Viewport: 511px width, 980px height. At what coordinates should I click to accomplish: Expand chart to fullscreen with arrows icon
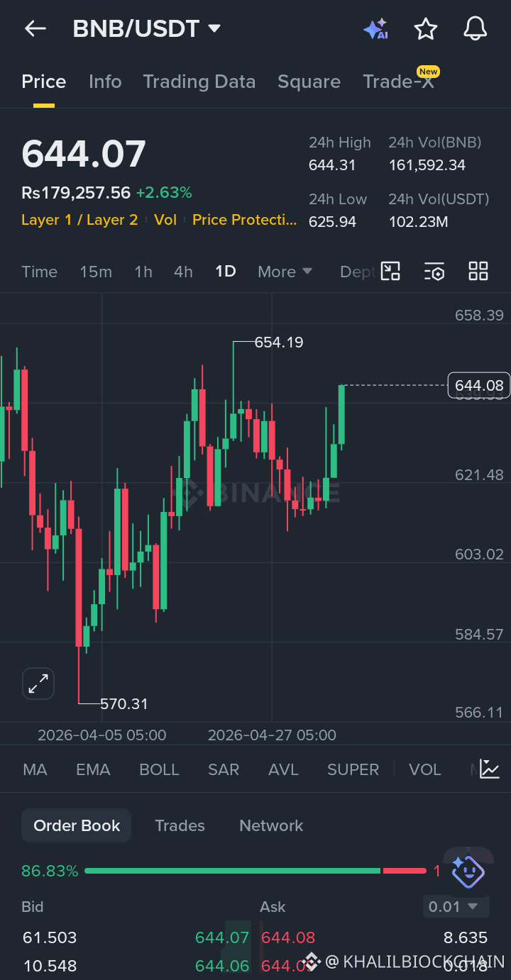coord(38,684)
